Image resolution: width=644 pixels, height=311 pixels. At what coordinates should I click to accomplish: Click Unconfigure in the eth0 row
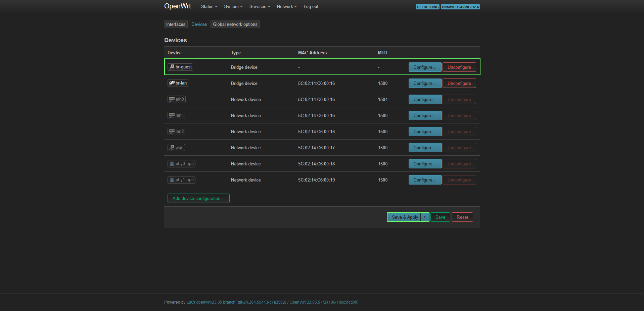pos(459,99)
